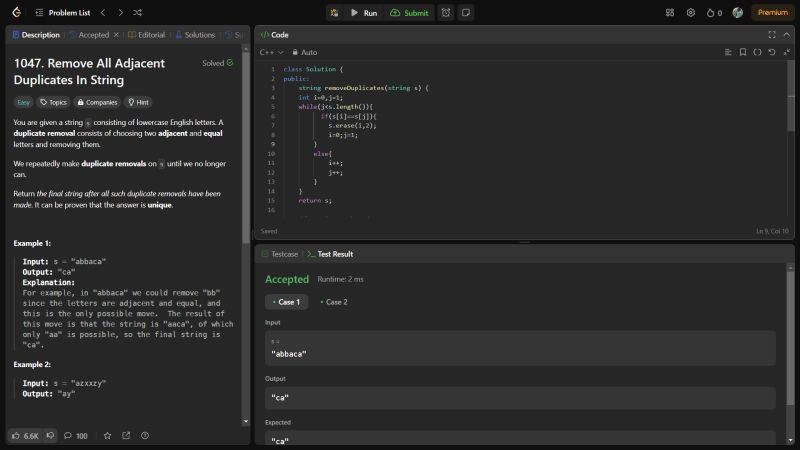Reset code to default with undo icon
This screenshot has height=450, width=800.
[x=772, y=52]
